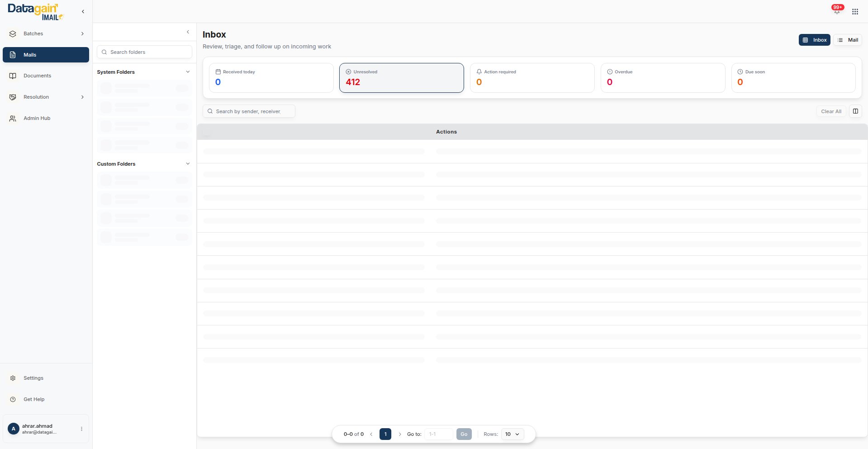The image size is (868, 449).
Task: Go to previous page arrow
Action: [371, 434]
